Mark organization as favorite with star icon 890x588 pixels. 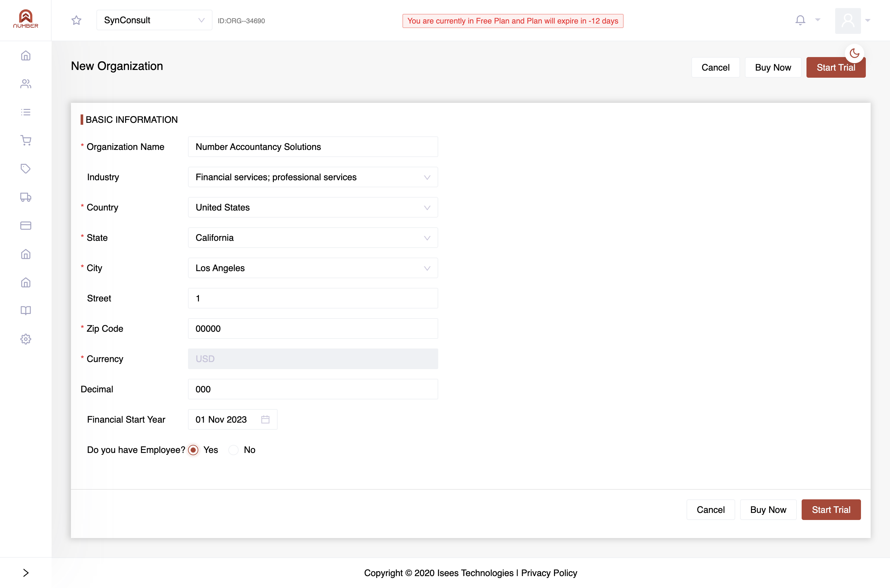pos(76,20)
